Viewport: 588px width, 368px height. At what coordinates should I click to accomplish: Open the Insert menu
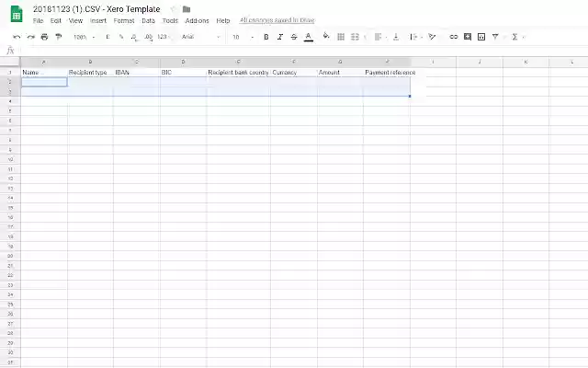(x=98, y=20)
